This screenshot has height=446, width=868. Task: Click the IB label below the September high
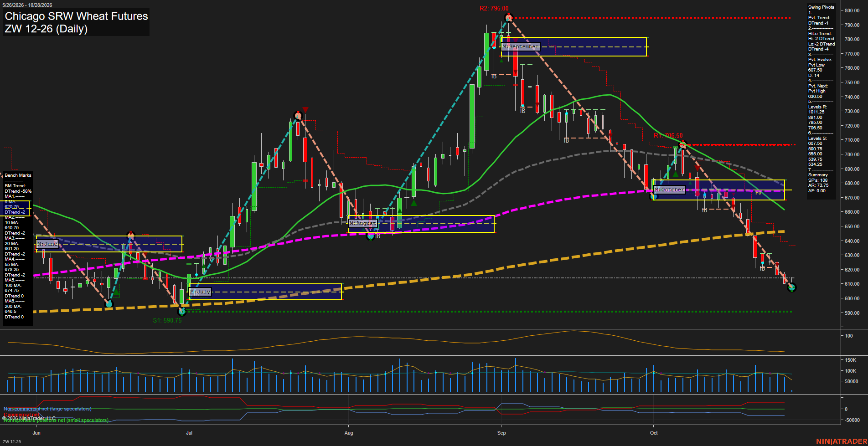pos(494,77)
